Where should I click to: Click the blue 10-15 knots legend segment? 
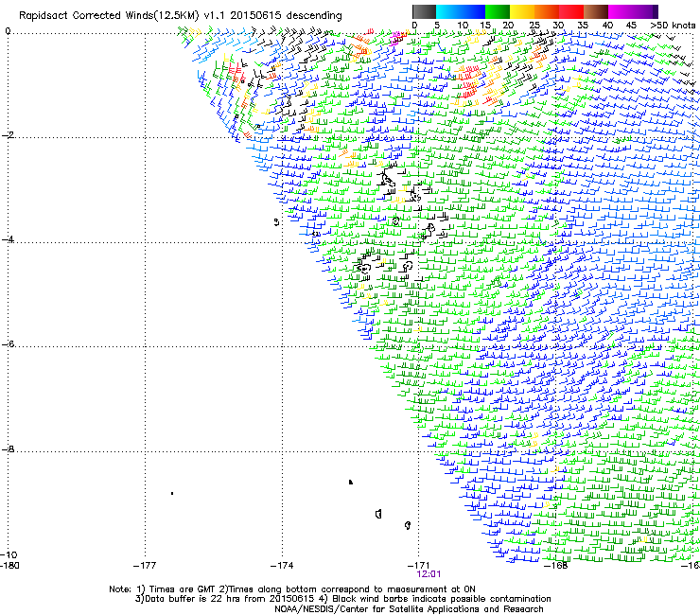click(x=473, y=11)
